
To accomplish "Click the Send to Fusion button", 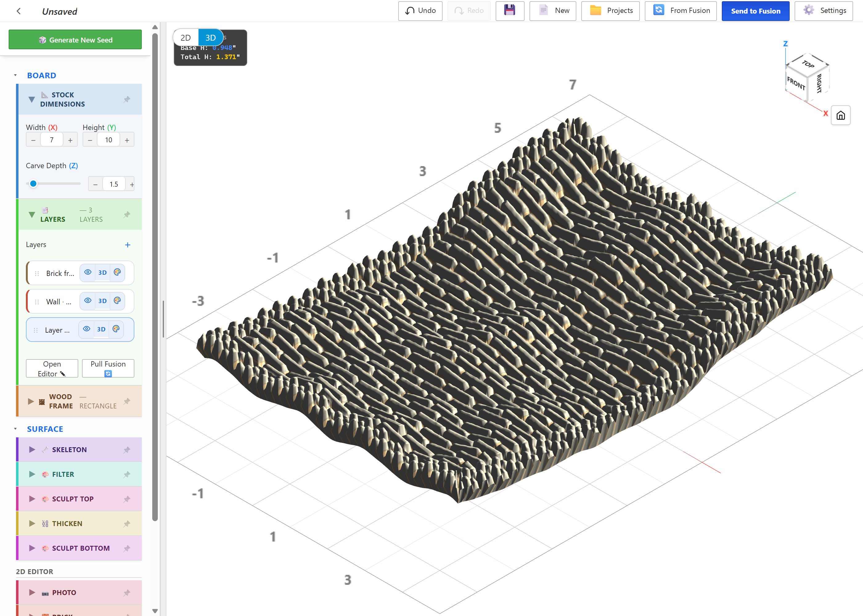I will 755,11.
